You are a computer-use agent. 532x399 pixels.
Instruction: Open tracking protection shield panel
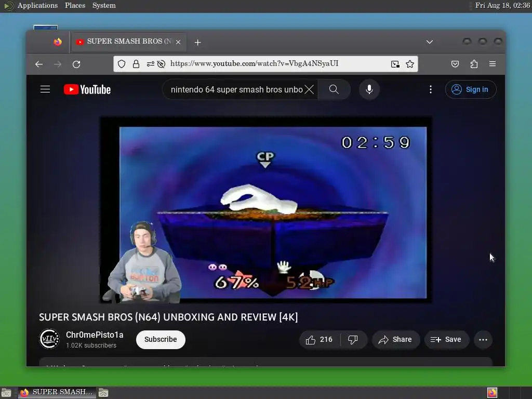pyautogui.click(x=122, y=64)
